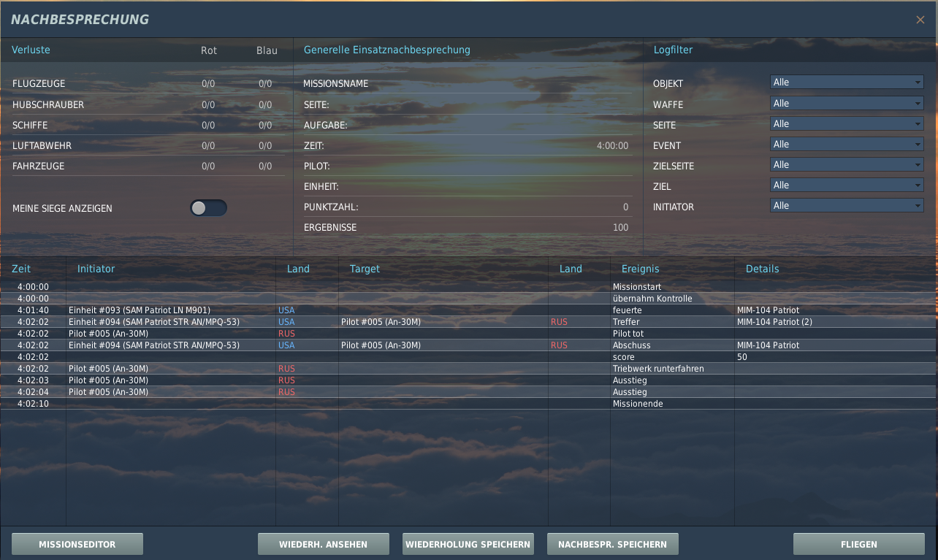
Task: Open the WAFFE filter dropdown
Action: tap(847, 104)
